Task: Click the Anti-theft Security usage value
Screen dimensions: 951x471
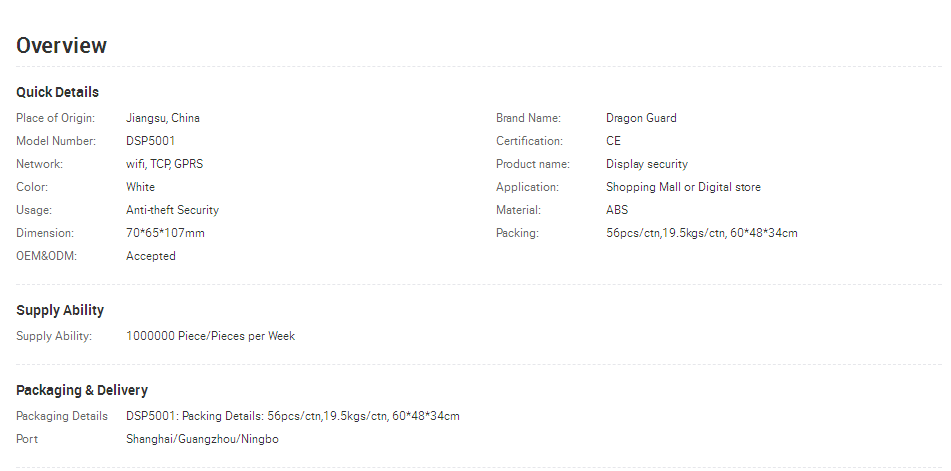Action: (x=172, y=210)
